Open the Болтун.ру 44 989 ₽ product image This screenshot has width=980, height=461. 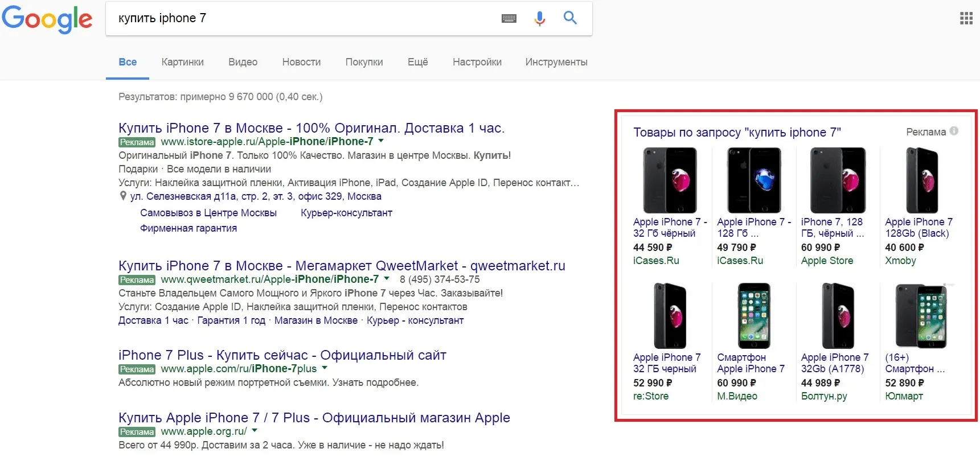pos(838,315)
